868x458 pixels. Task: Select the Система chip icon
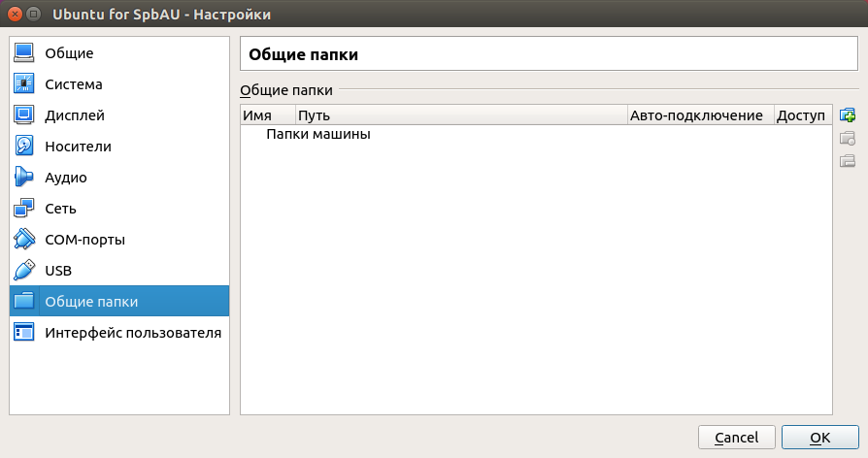(24, 84)
